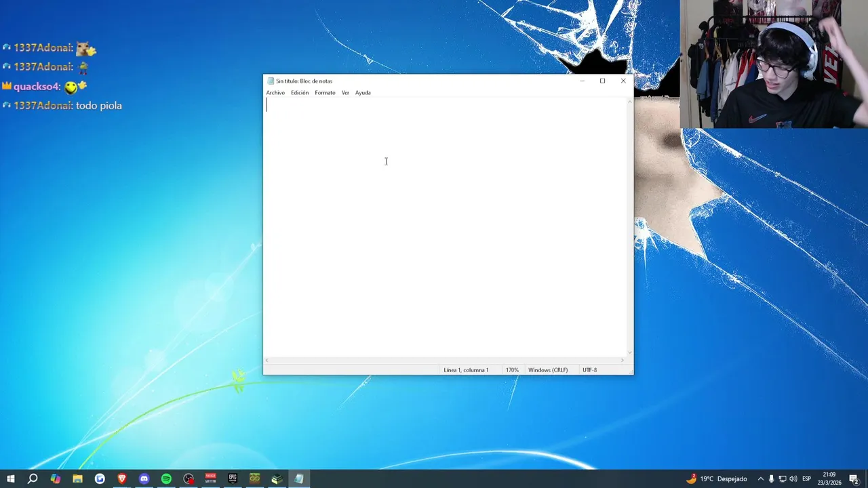This screenshot has height=488, width=868.
Task: Open the Archivo menu in Notepad
Action: point(275,93)
